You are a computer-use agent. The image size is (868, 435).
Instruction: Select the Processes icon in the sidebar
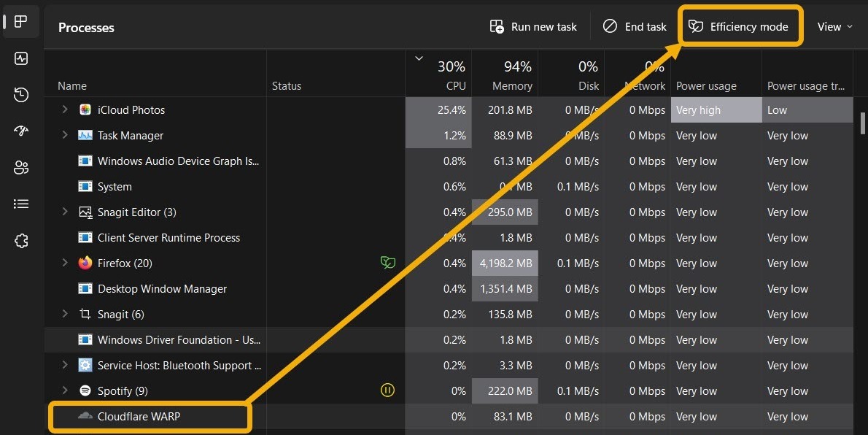click(x=20, y=22)
